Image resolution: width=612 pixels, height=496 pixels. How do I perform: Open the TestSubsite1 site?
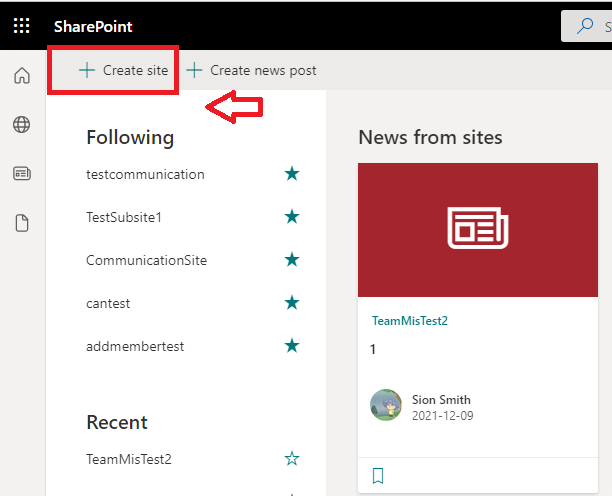click(124, 217)
